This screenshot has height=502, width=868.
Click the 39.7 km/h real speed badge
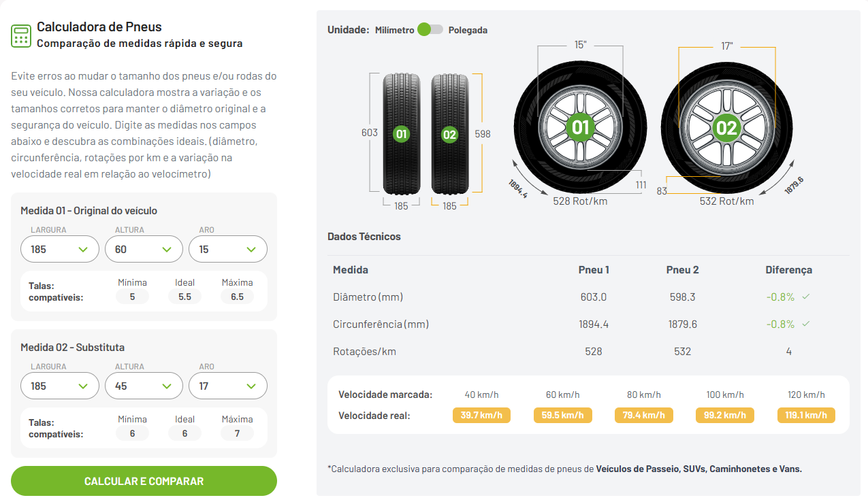pos(481,415)
